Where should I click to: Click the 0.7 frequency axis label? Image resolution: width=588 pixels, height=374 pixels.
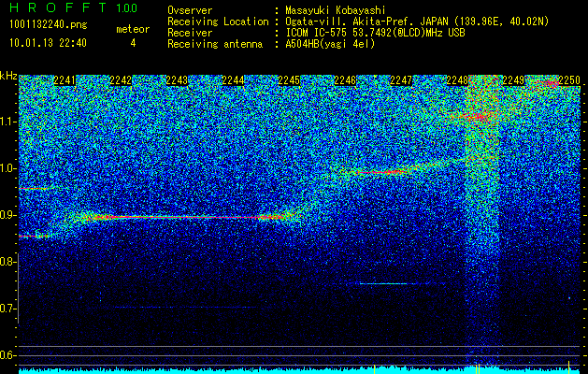point(7,309)
